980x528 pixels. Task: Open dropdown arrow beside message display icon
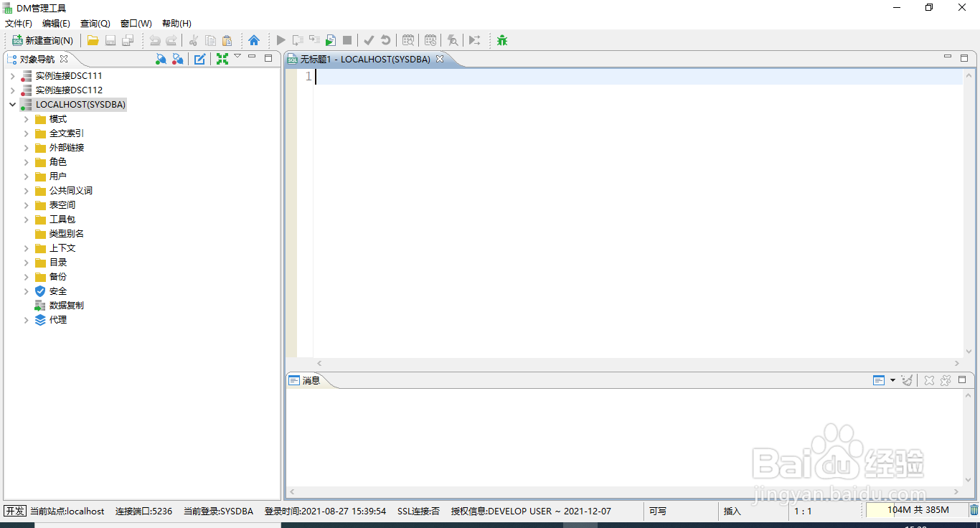coord(892,380)
